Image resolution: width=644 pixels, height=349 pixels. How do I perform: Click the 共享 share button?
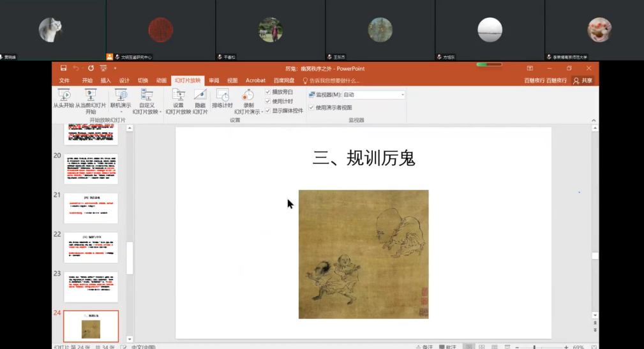pos(583,80)
